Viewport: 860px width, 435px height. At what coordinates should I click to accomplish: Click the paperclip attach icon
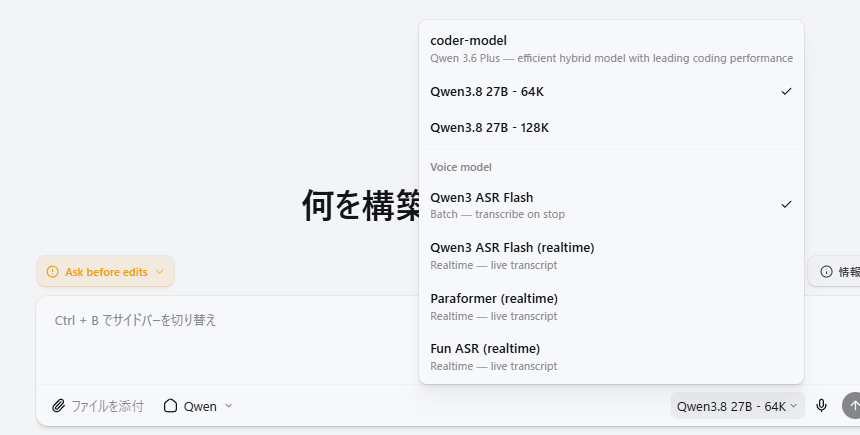(59, 406)
